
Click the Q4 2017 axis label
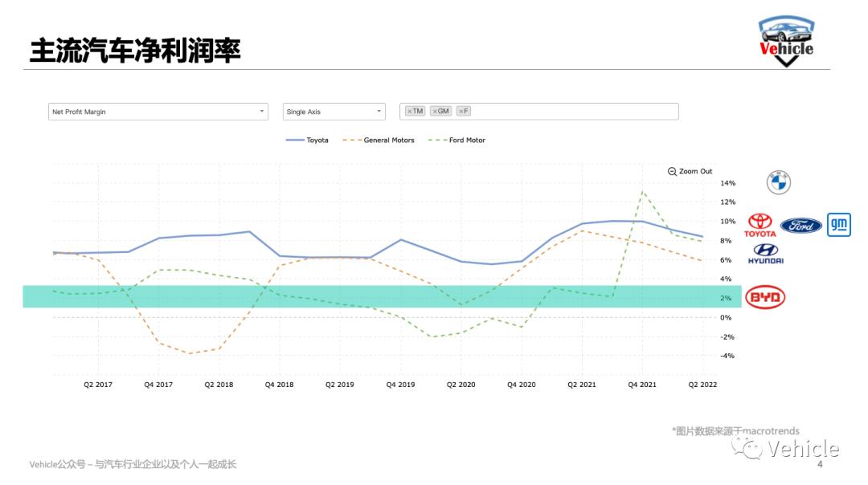(158, 385)
